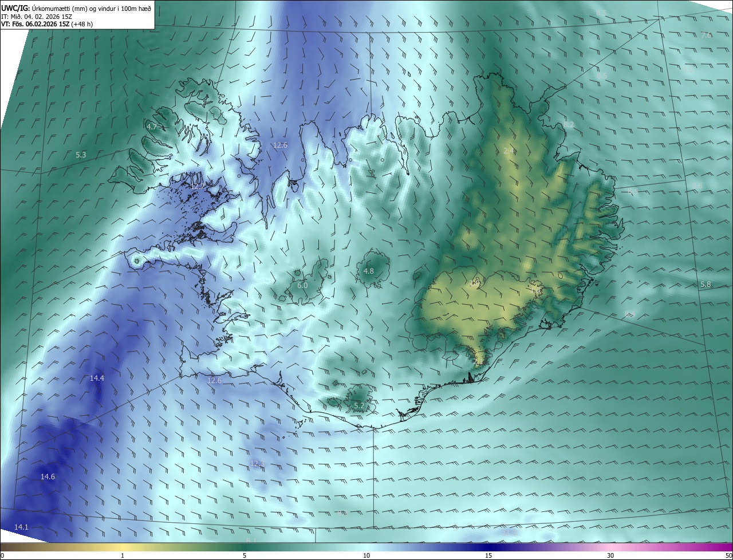Click the 15 tick label on the colorbar
733x560 pixels.
click(488, 555)
